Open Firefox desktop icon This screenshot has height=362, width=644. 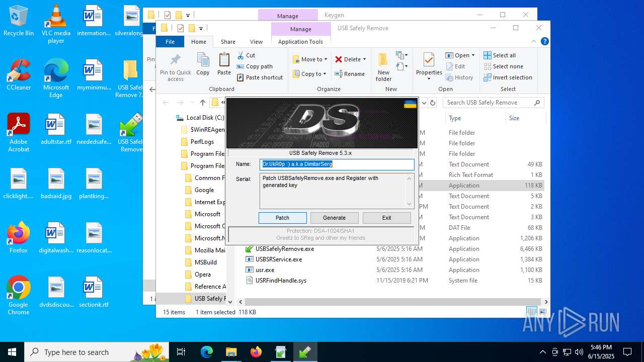pos(19,238)
